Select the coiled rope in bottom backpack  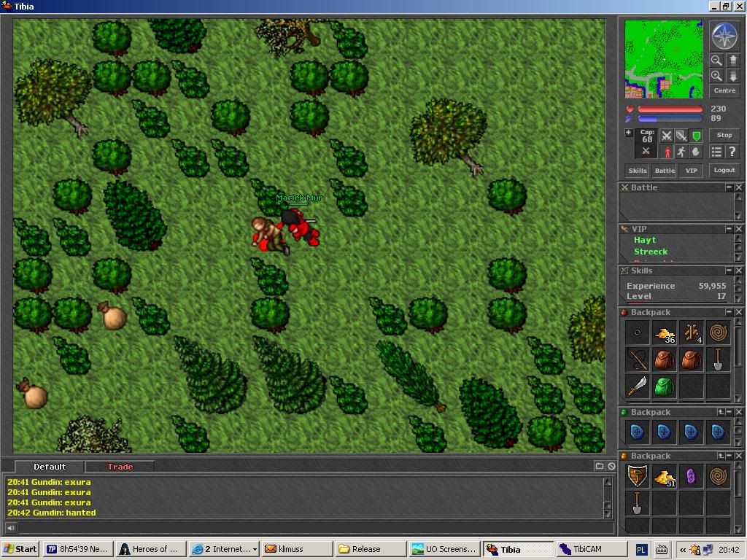[x=718, y=477]
